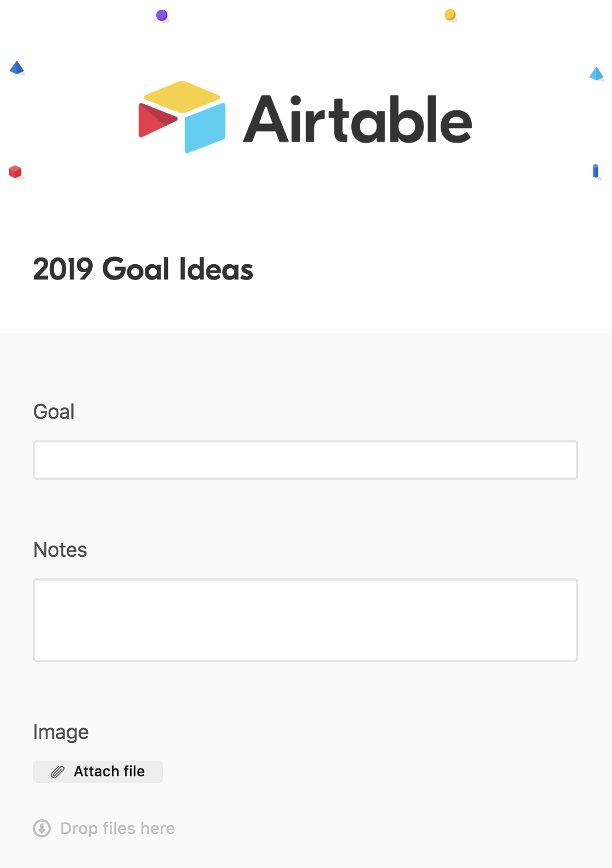Screen dimensions: 612x868
Task: Click the 2019 Goal Ideas heading
Action: [x=143, y=269]
